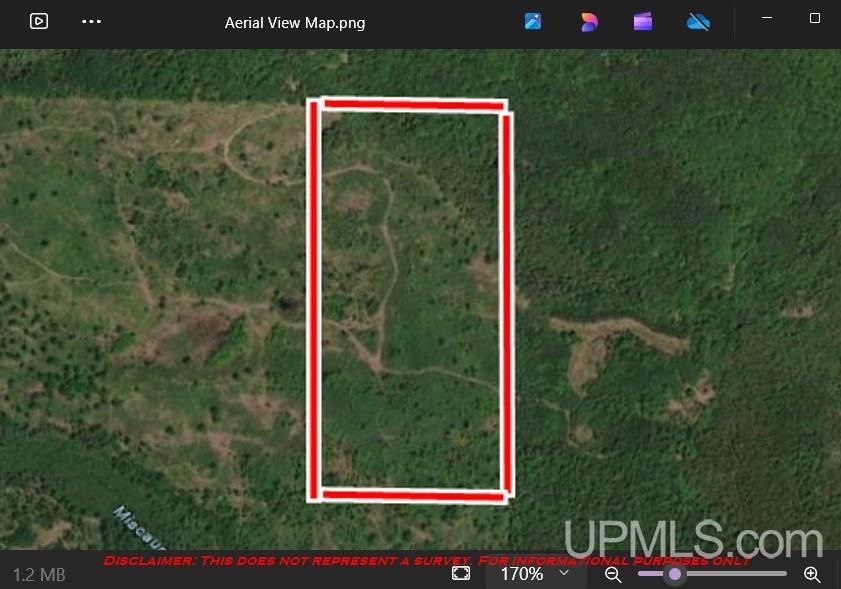Open the 170% zoom level dropdown

[x=535, y=574]
